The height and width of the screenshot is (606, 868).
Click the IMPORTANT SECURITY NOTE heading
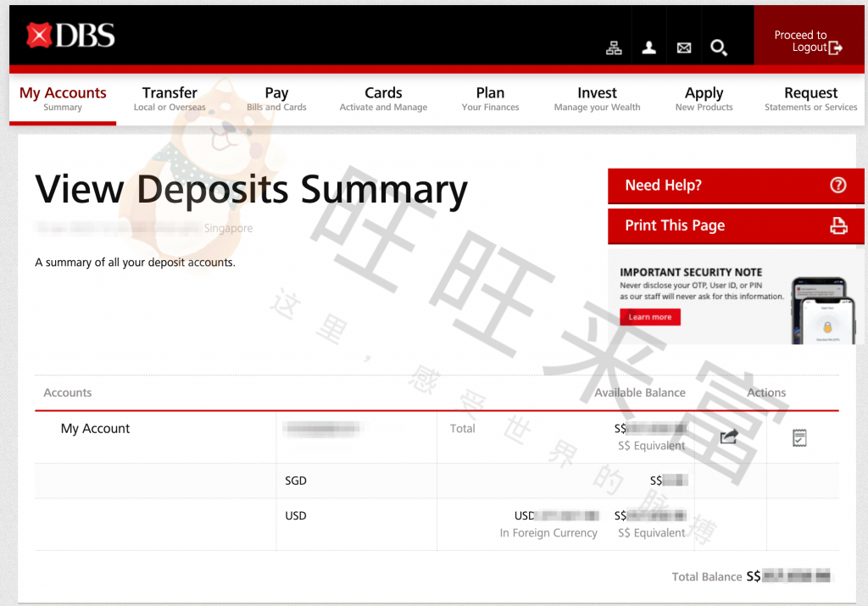tap(691, 272)
